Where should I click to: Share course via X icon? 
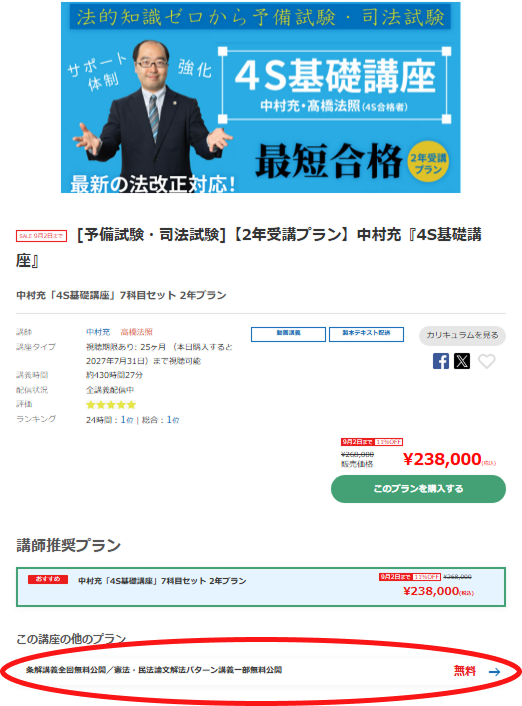point(462,361)
